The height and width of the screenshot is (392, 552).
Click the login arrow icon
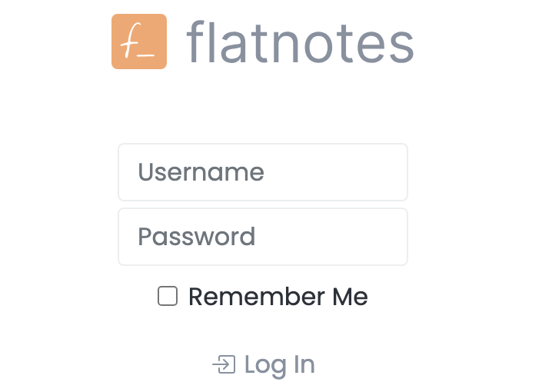(x=224, y=364)
